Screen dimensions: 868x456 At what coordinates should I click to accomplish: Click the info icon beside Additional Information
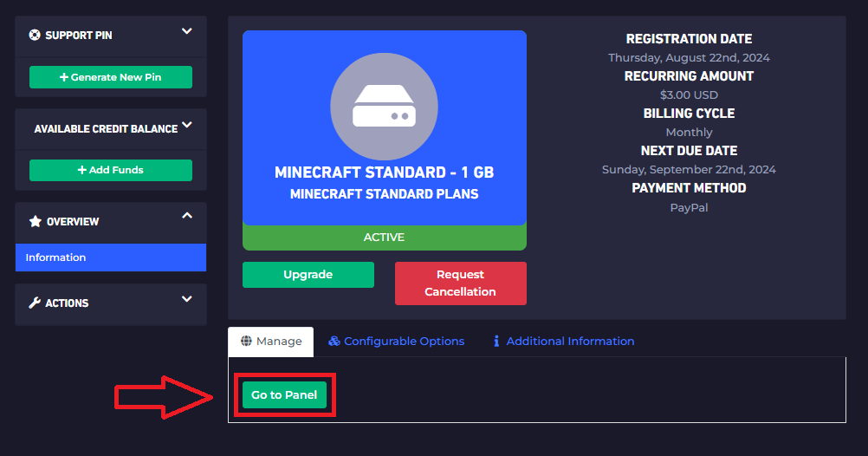point(496,341)
